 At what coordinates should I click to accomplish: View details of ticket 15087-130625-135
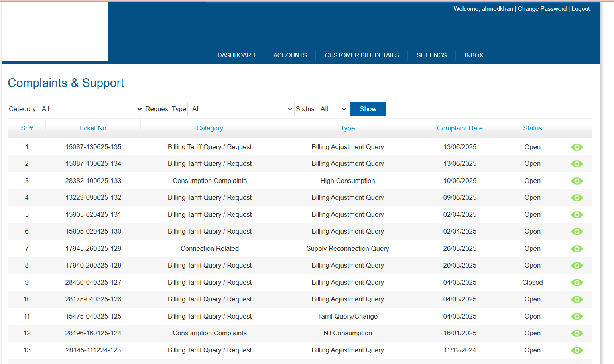577,147
